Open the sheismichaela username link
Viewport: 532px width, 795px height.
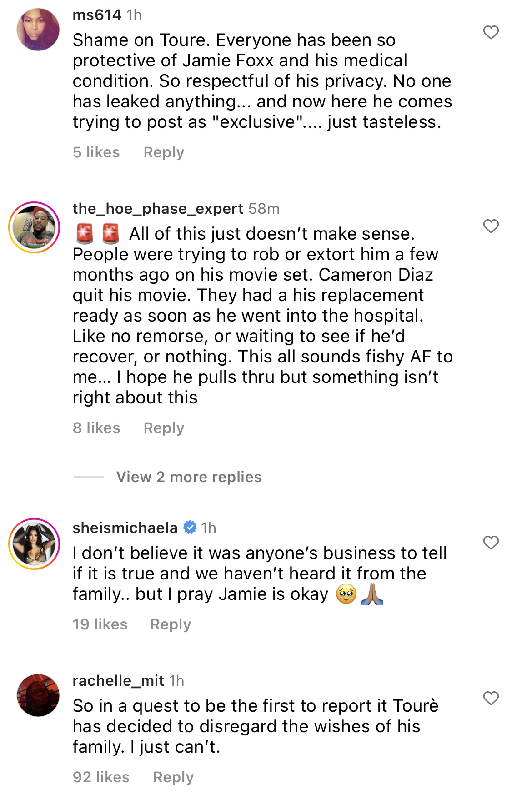tap(125, 528)
